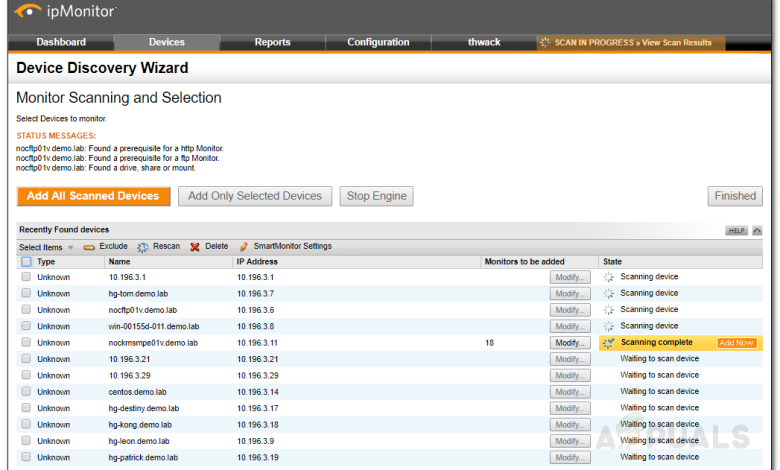Click Add All Scanned Devices button

(x=94, y=196)
